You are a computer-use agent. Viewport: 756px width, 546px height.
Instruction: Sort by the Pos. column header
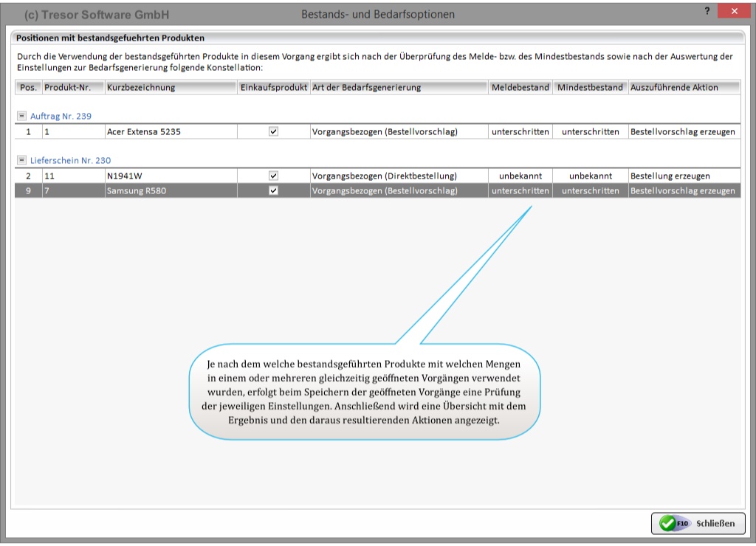pos(28,87)
